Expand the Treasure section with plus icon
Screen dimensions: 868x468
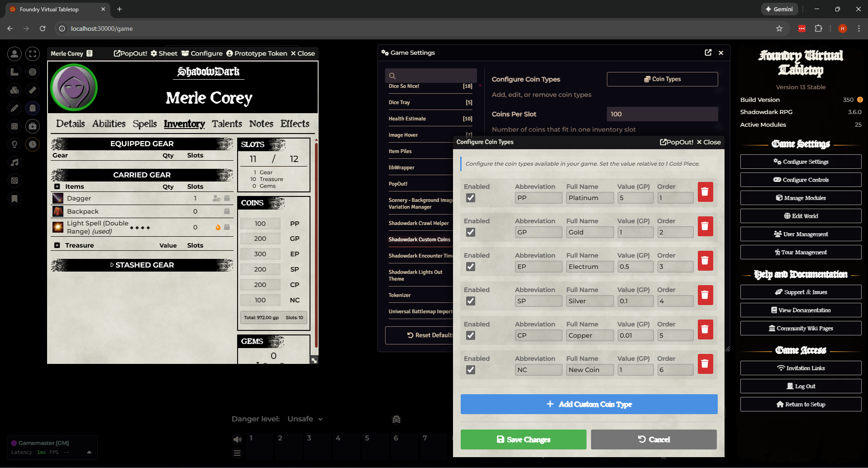coord(57,245)
